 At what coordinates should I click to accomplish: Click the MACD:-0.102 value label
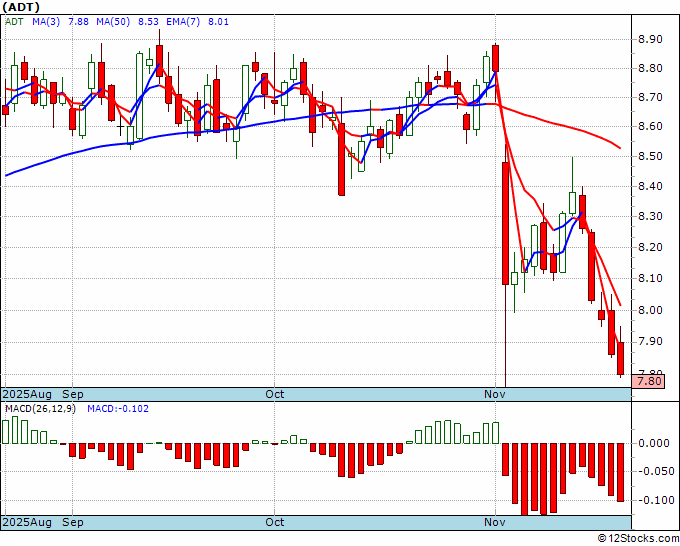(118, 409)
